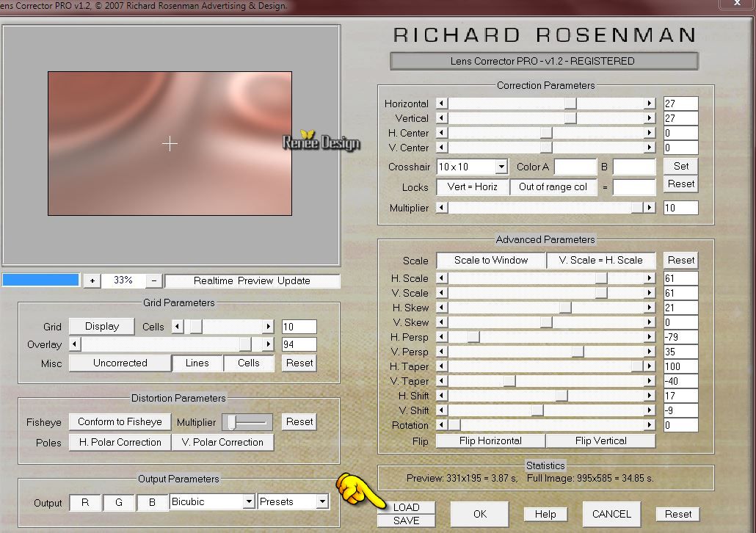Toggle Conform to Fisheye

point(120,422)
